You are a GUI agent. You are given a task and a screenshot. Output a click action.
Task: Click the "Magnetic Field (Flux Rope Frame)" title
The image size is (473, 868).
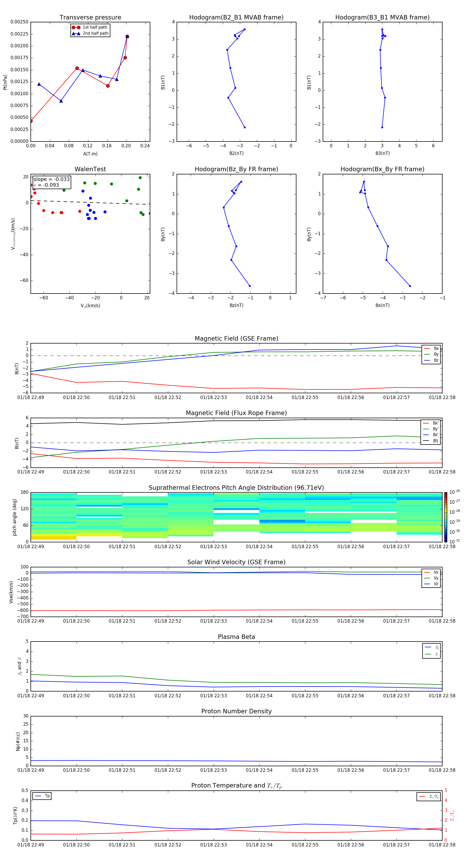(236, 413)
